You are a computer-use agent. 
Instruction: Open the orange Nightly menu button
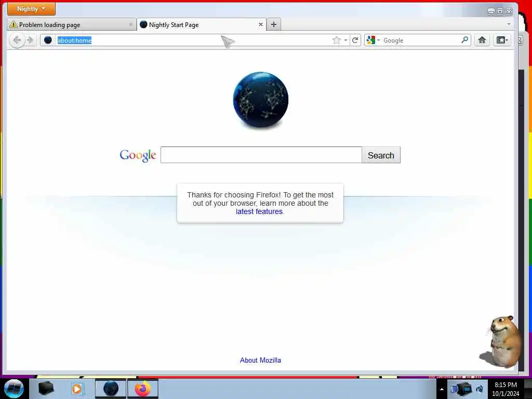coord(31,9)
